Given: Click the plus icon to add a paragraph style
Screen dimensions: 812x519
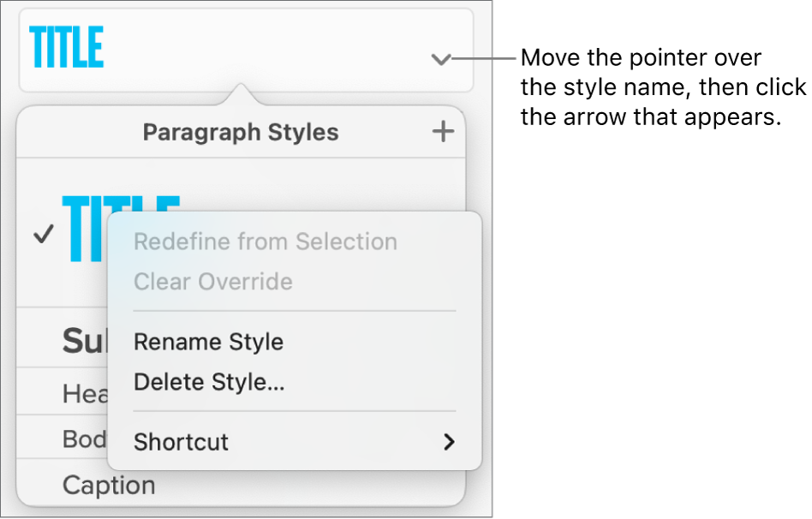Looking at the screenshot, I should point(443,132).
